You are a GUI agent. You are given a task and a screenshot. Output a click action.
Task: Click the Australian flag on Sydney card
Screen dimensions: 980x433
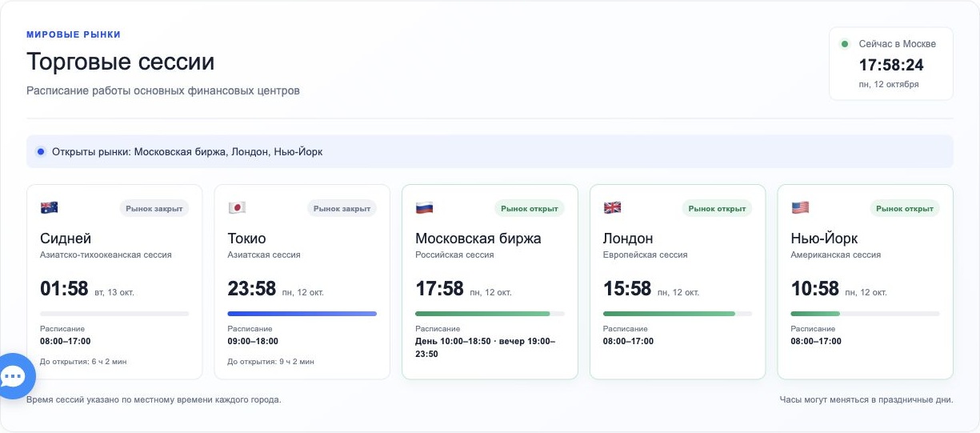(x=49, y=208)
